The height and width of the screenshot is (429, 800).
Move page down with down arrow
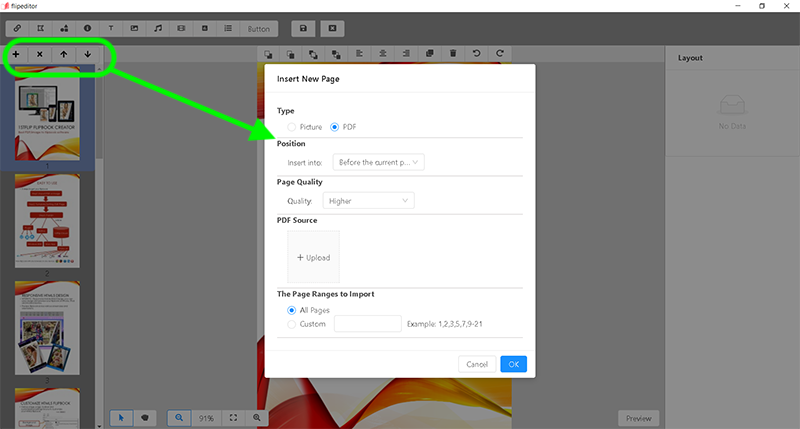[x=88, y=54]
